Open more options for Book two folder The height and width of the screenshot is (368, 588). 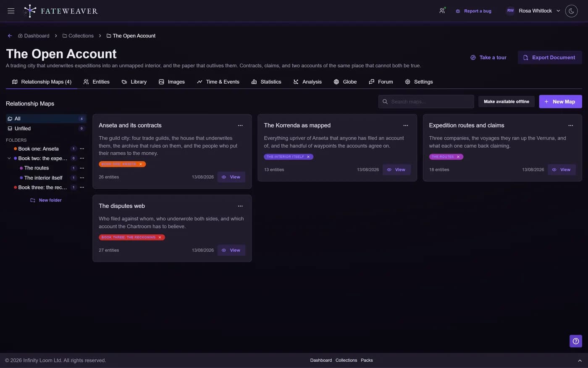tap(82, 158)
